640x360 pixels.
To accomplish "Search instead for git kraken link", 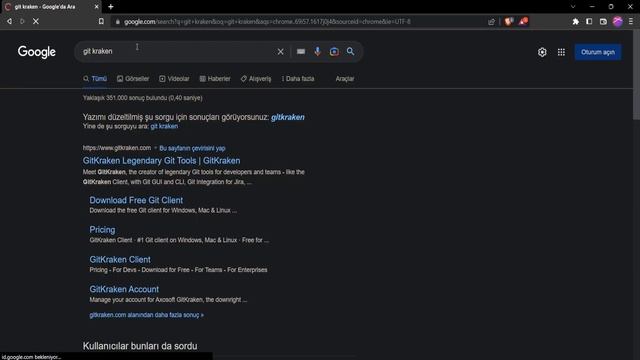I will pos(164,127).
